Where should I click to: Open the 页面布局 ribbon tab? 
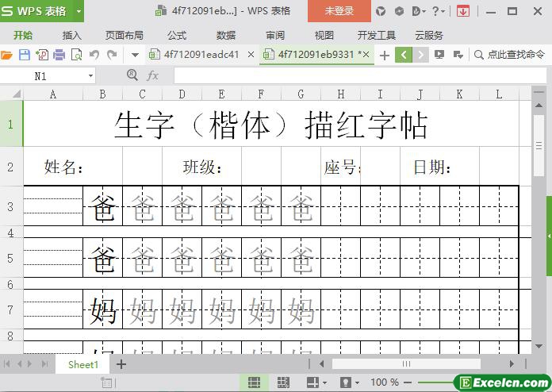[125, 35]
